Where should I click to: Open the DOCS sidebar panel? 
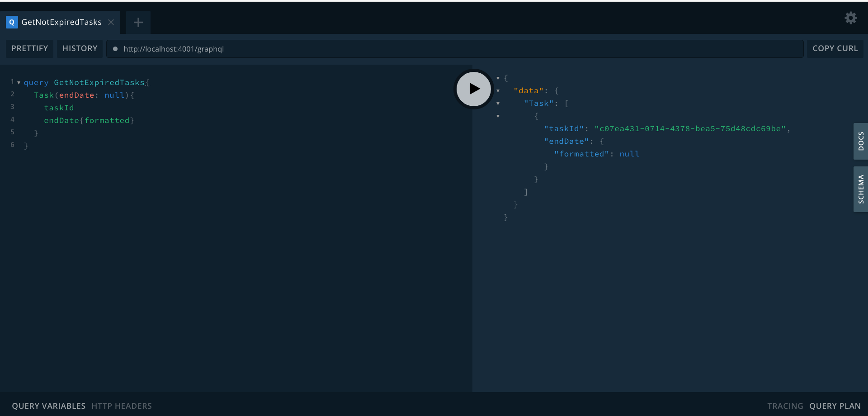click(x=861, y=142)
